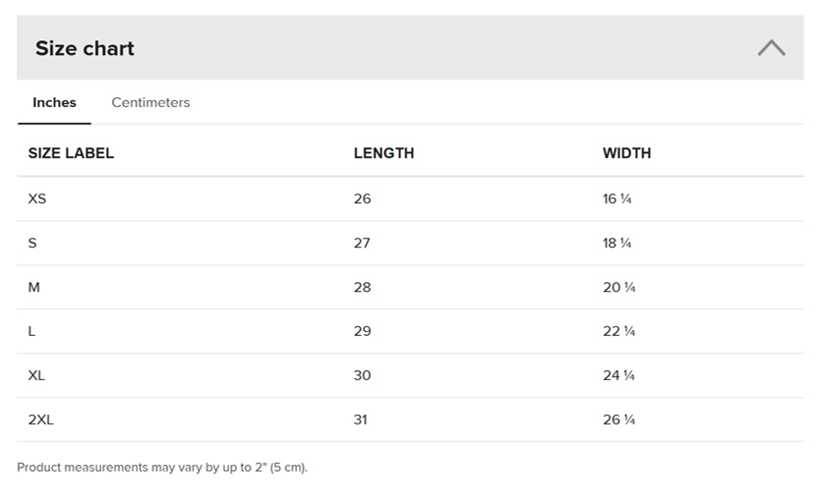Select the XL size label cell
This screenshot has width=821, height=504.
coord(36,375)
